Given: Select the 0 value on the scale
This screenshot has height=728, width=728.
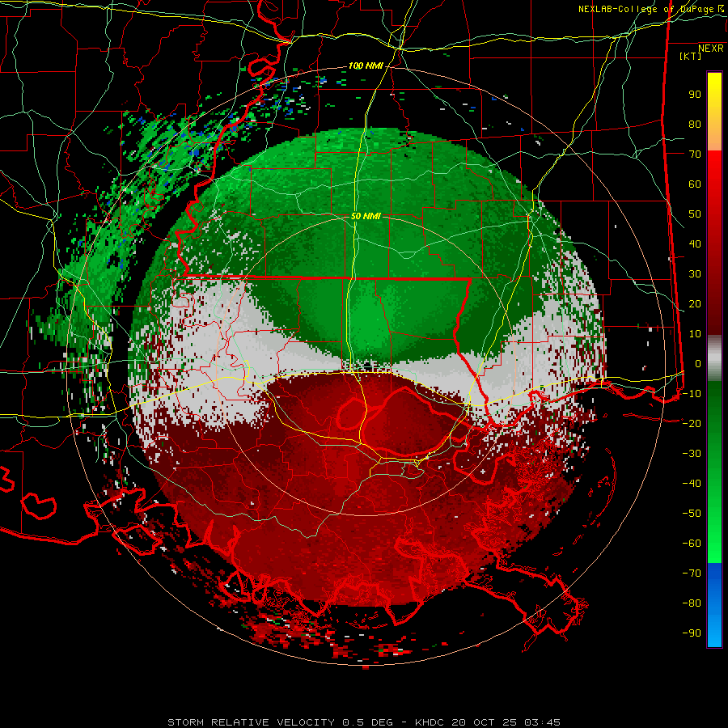Looking at the screenshot, I should coord(698,363).
